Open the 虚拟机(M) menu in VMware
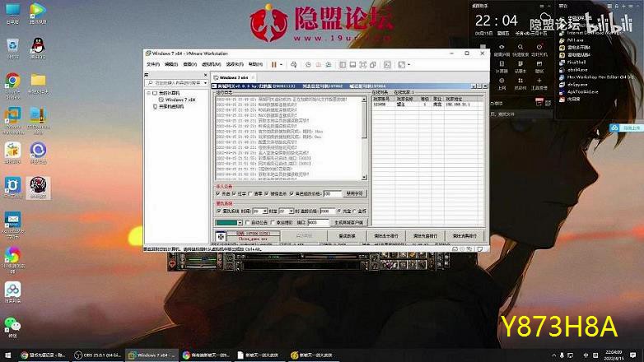Image resolution: width=644 pixels, height=362 pixels. 212,64
